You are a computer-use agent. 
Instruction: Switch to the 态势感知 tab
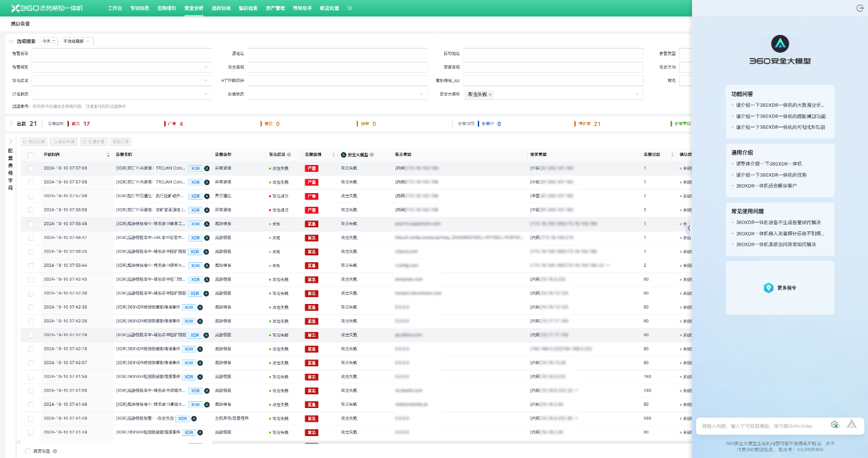[166, 8]
